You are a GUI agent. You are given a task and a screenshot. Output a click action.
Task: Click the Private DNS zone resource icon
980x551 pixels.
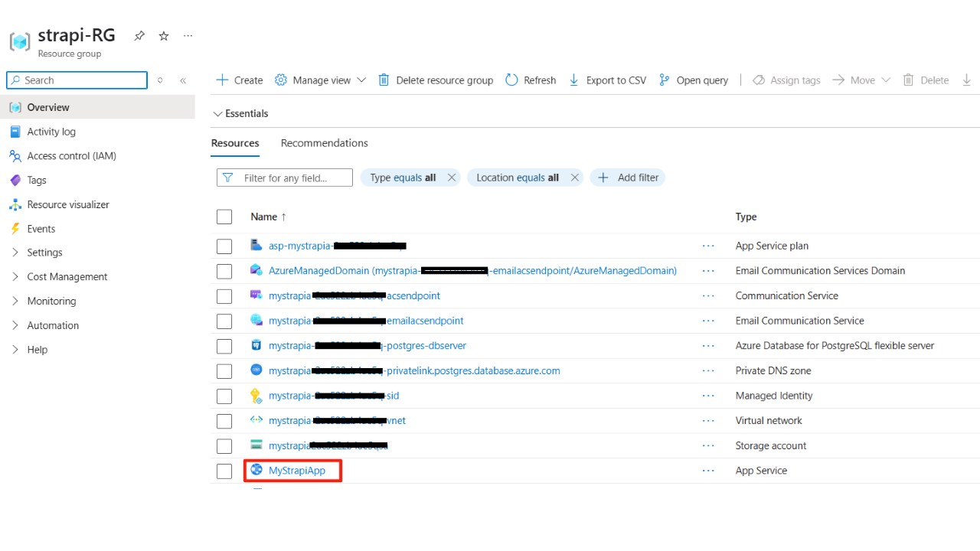[x=256, y=370]
